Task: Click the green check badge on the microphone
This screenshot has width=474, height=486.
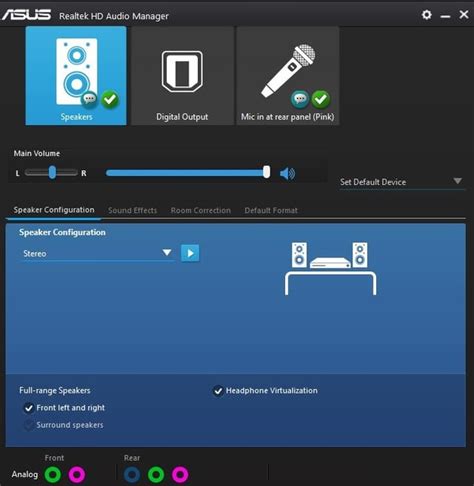Action: click(x=321, y=99)
